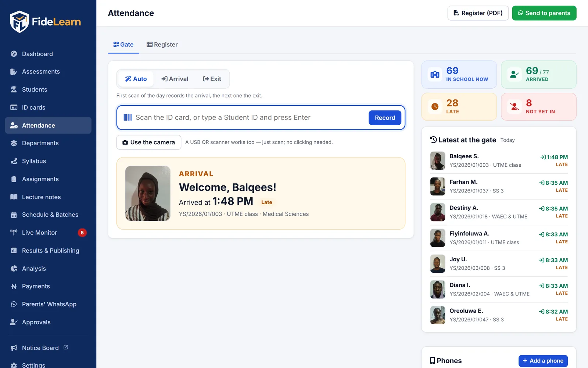Select Arrival scan mode
588x368 pixels.
175,79
